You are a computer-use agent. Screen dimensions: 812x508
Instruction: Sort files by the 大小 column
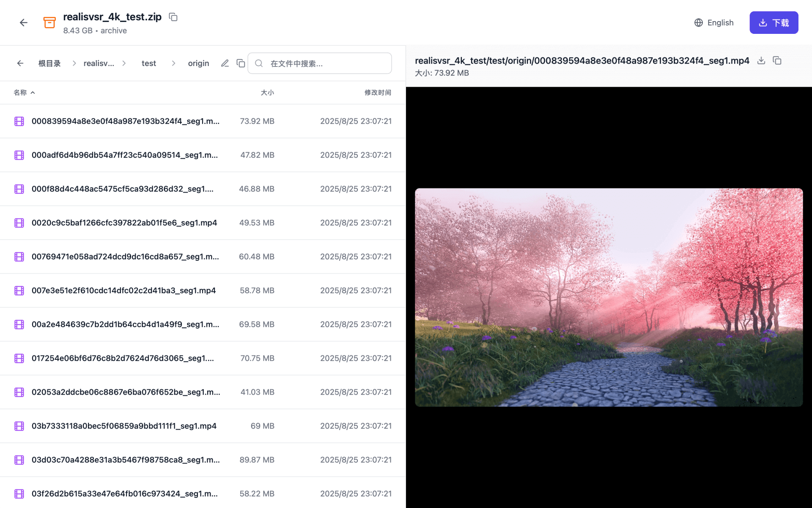(267, 92)
